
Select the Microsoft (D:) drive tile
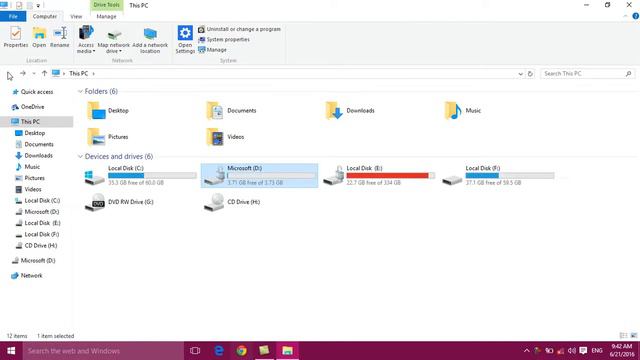260,176
